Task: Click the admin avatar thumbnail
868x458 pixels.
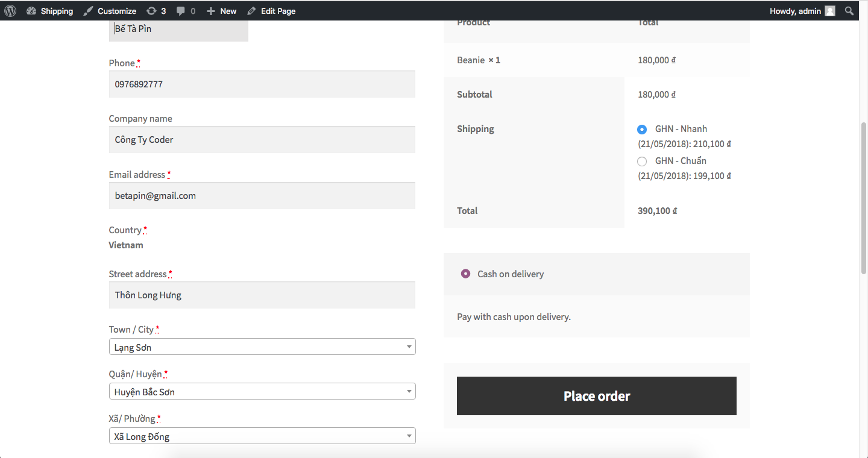Action: coord(830,11)
